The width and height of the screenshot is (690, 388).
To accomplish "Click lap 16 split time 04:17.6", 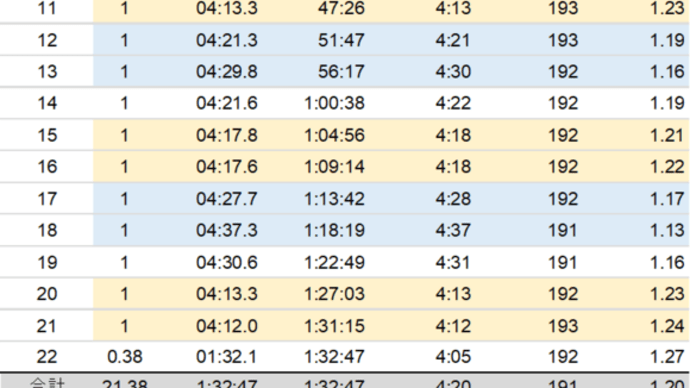I will point(227,167).
